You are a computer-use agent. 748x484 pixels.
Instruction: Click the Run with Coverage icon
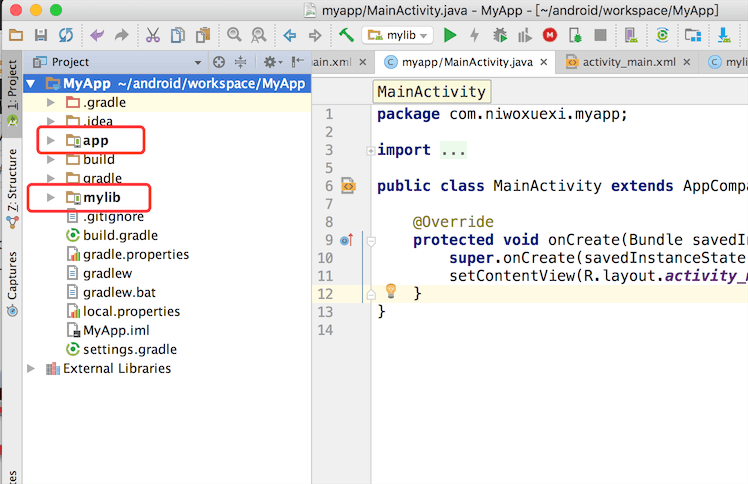pyautogui.click(x=525, y=35)
